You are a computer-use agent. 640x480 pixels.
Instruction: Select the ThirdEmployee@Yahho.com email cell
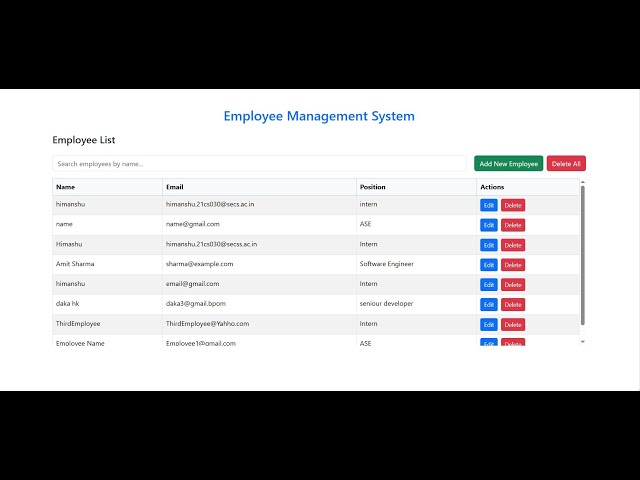click(259, 324)
